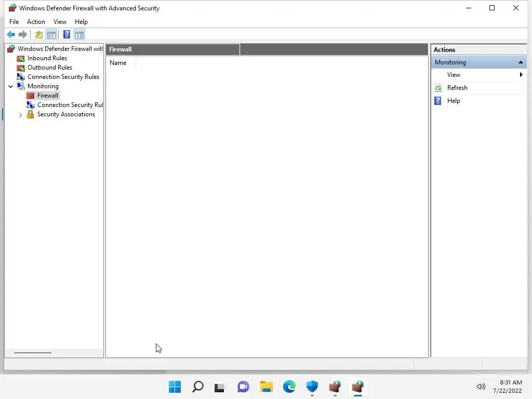This screenshot has height=399, width=532.
Task: Click Refresh in the Actions pane
Action: (457, 88)
